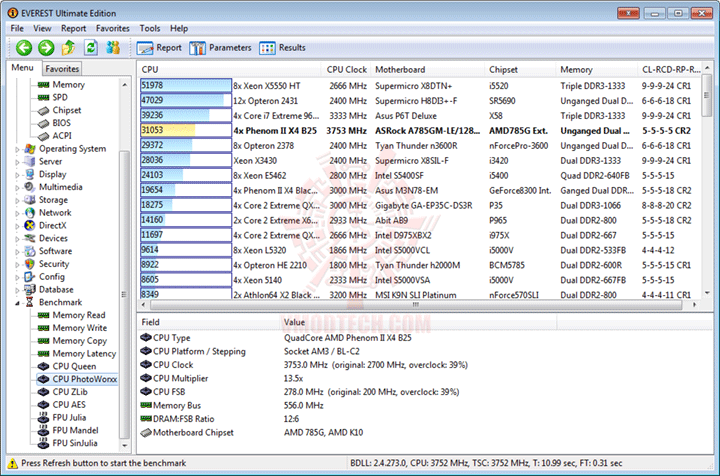
Task: Select the CPU AES benchmark
Action: (69, 405)
